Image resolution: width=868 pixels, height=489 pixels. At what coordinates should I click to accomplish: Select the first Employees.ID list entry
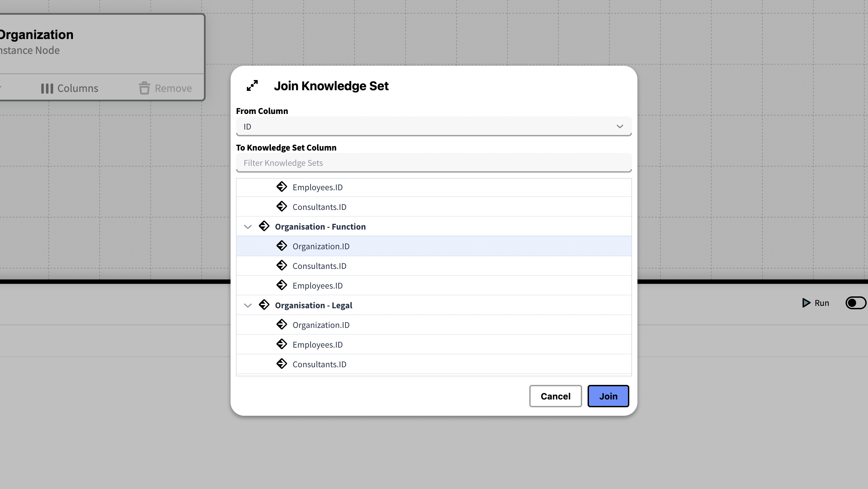coord(317,187)
